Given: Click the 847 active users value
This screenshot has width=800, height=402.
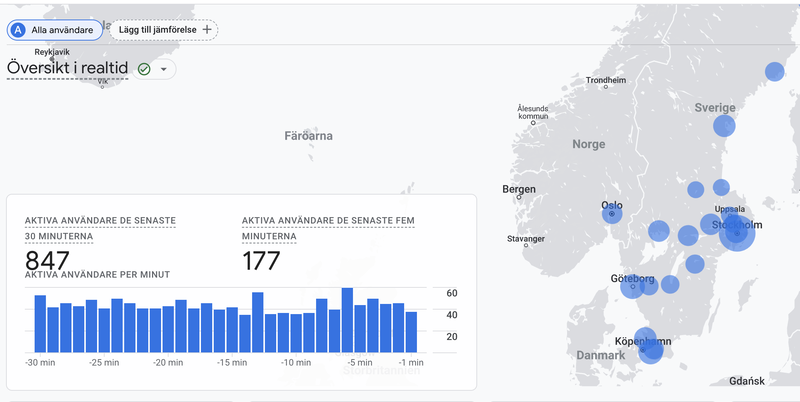Looking at the screenshot, I should point(47,261).
